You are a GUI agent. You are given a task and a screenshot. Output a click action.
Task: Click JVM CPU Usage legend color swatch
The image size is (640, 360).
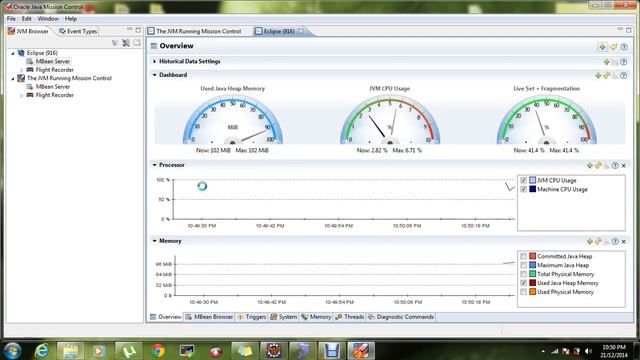533,180
